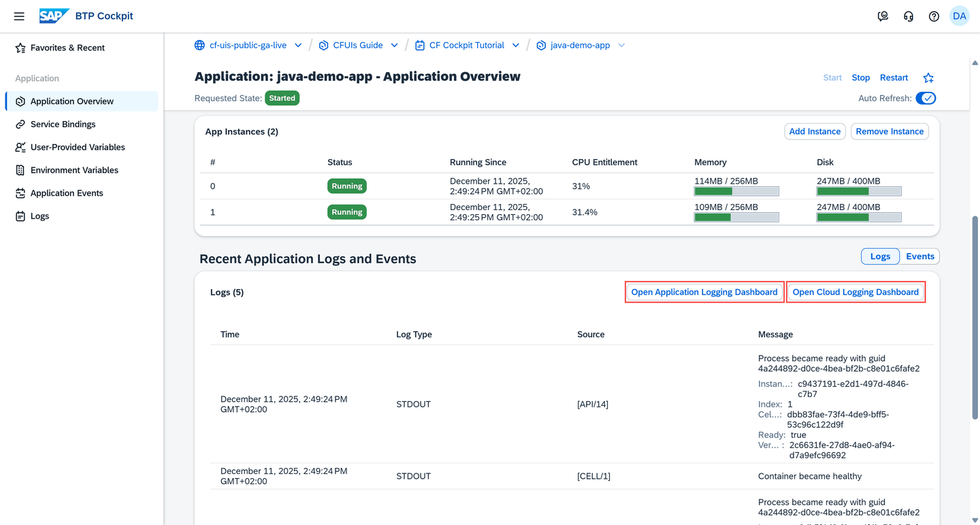Stop the application
This screenshot has width=980, height=525.
click(x=861, y=78)
